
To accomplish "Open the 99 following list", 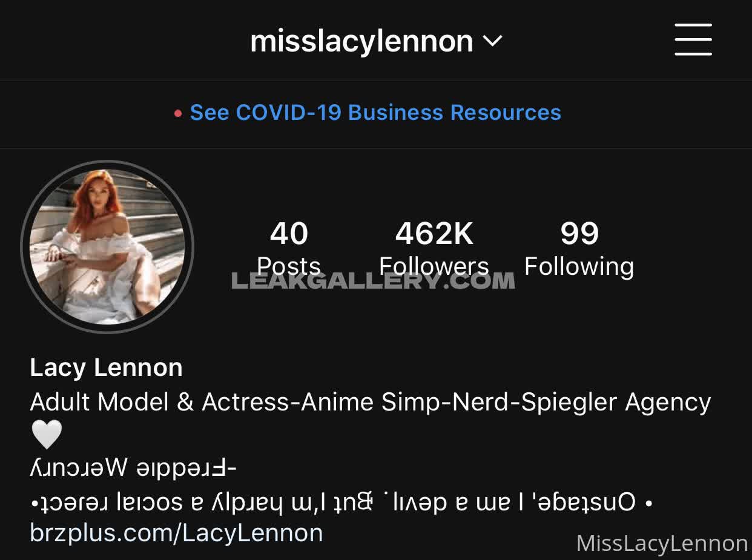I will point(579,234).
